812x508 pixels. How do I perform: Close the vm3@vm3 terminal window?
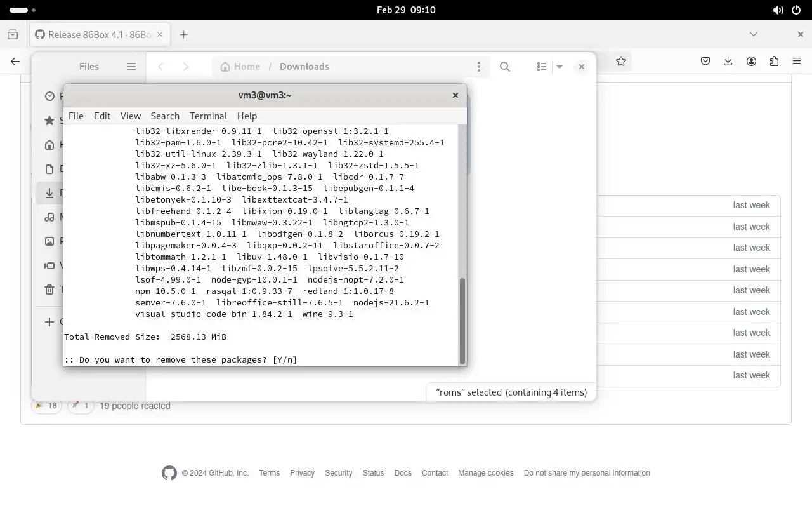tap(455, 95)
